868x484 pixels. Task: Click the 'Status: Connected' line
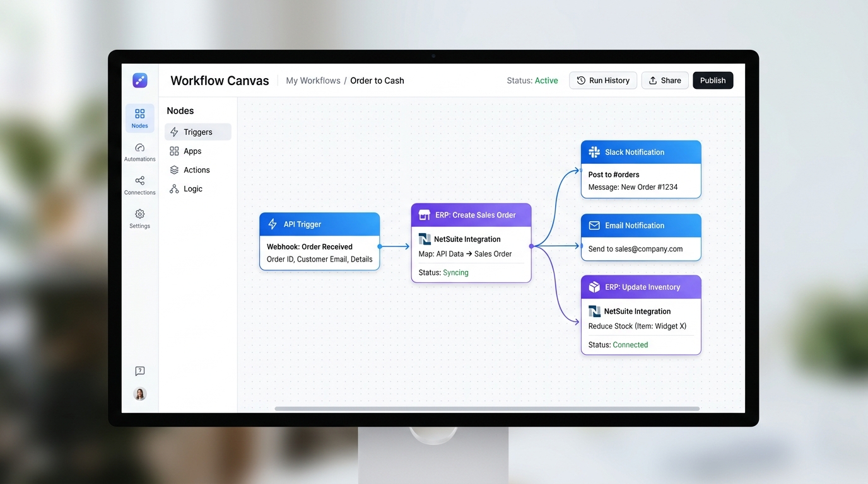tap(618, 345)
